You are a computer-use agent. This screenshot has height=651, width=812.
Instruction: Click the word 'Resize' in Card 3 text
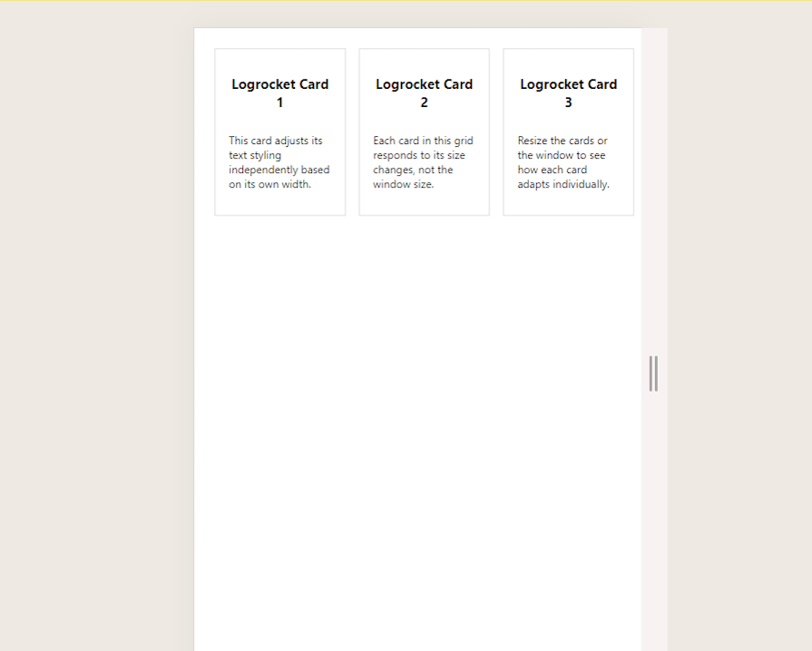(532, 141)
